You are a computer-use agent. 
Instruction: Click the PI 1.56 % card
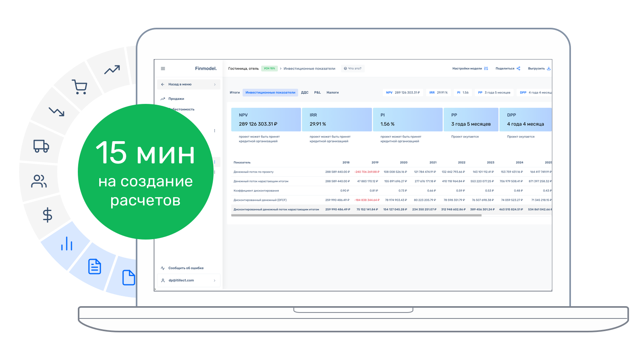click(408, 119)
